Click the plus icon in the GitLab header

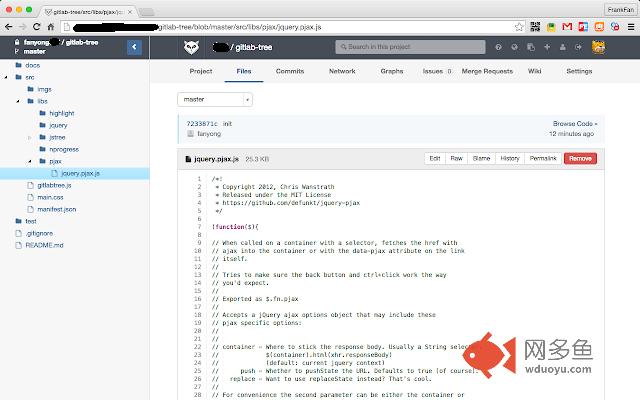pos(549,47)
